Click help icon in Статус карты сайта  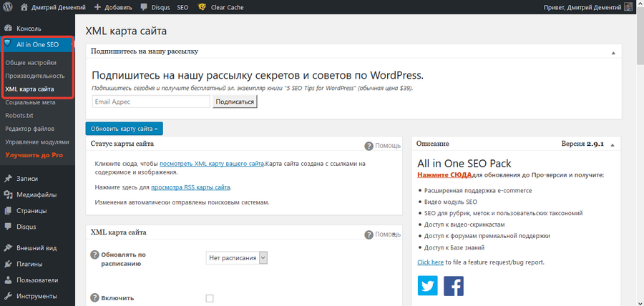pyautogui.click(x=369, y=146)
